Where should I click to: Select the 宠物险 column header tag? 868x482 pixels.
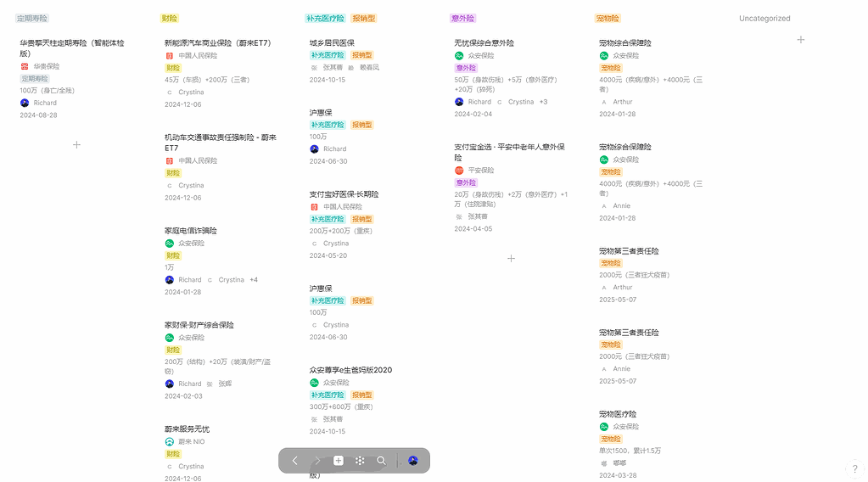[608, 19]
